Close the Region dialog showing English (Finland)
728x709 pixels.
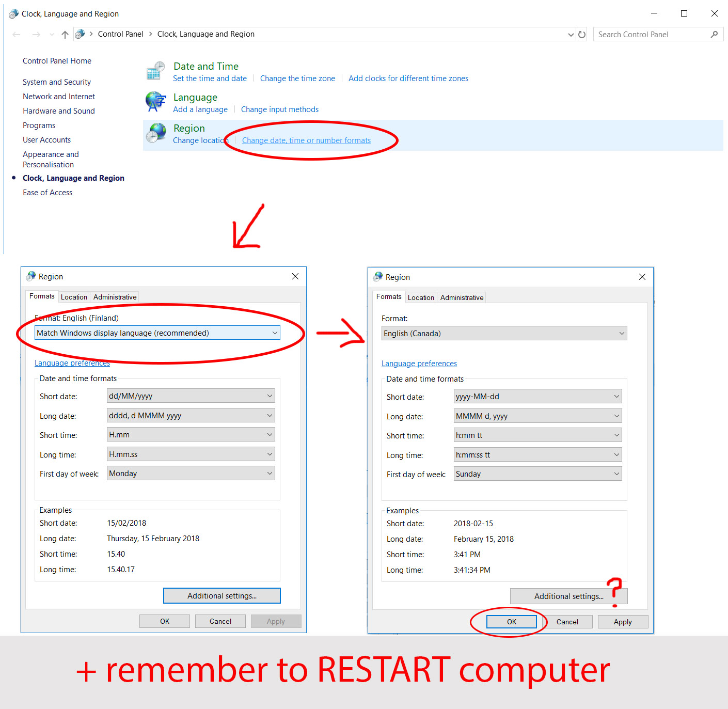tap(295, 276)
